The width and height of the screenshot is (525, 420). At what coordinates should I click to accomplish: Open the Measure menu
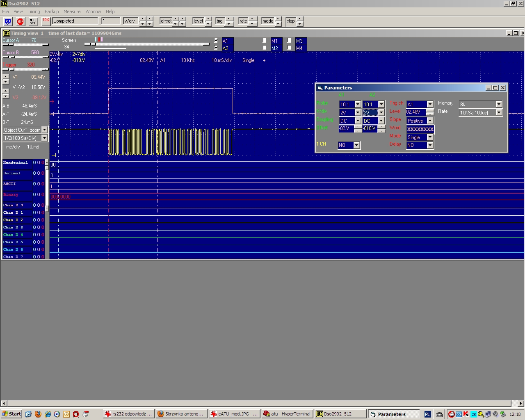click(x=72, y=11)
